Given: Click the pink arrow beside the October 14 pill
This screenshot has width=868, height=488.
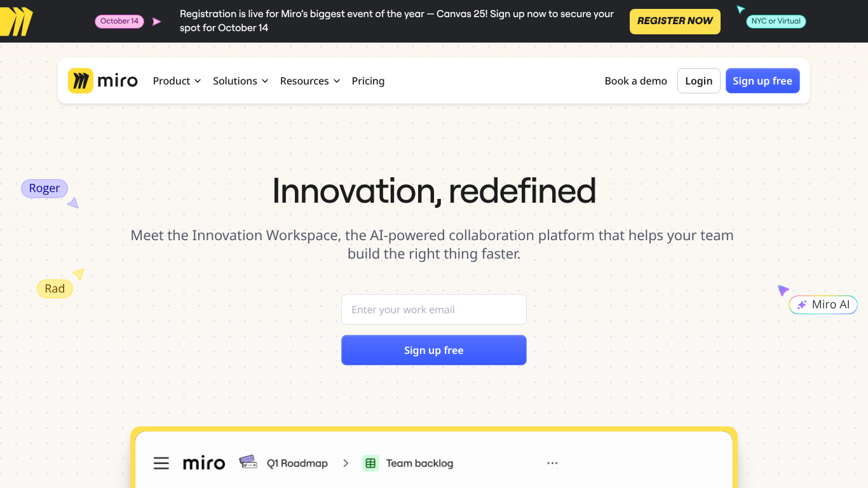Looking at the screenshot, I should 156,21.
